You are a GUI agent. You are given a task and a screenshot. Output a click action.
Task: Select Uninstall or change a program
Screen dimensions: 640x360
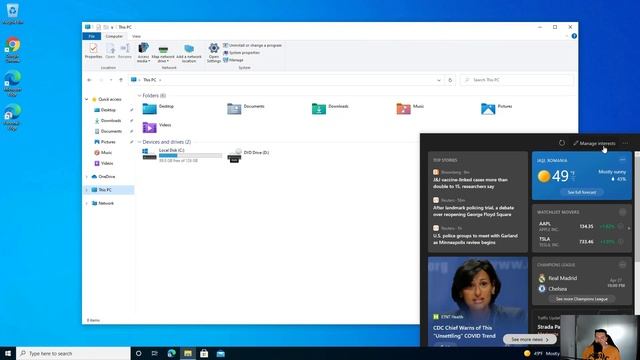pyautogui.click(x=252, y=45)
